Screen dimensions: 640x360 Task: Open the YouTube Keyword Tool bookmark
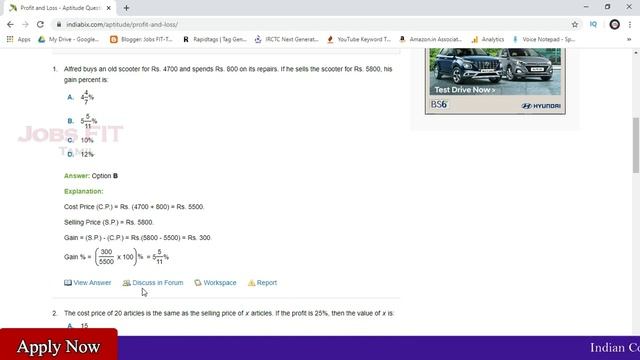pos(359,39)
